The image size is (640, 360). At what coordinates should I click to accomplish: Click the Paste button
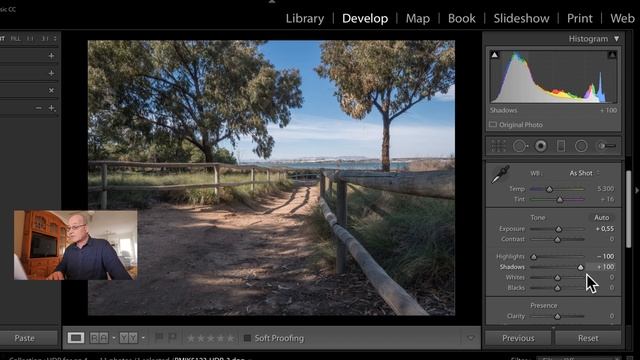24,338
